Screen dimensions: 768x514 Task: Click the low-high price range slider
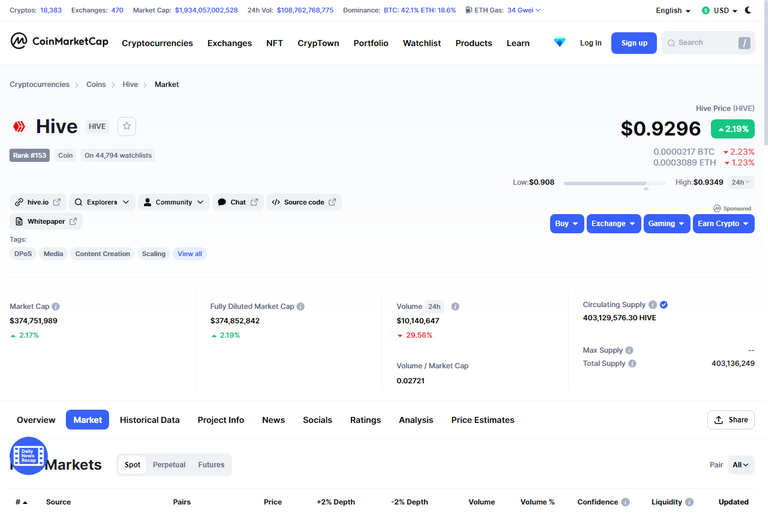(x=615, y=183)
